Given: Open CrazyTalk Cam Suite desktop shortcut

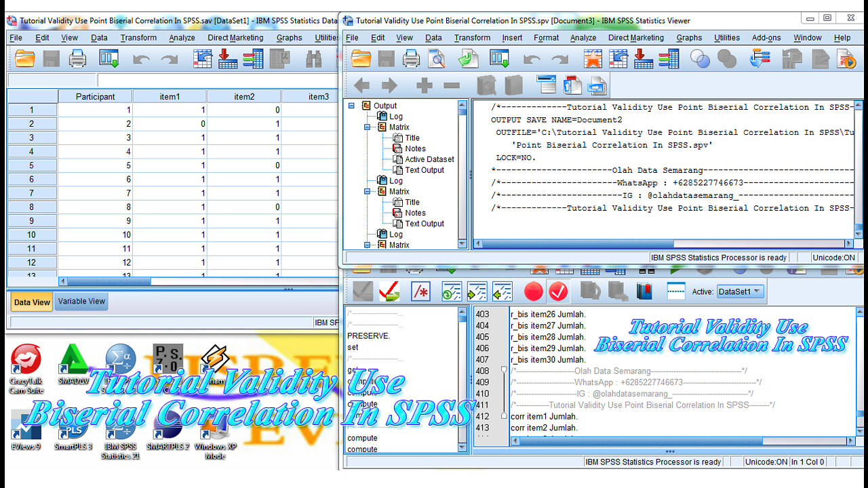Looking at the screenshot, I should 26,370.
